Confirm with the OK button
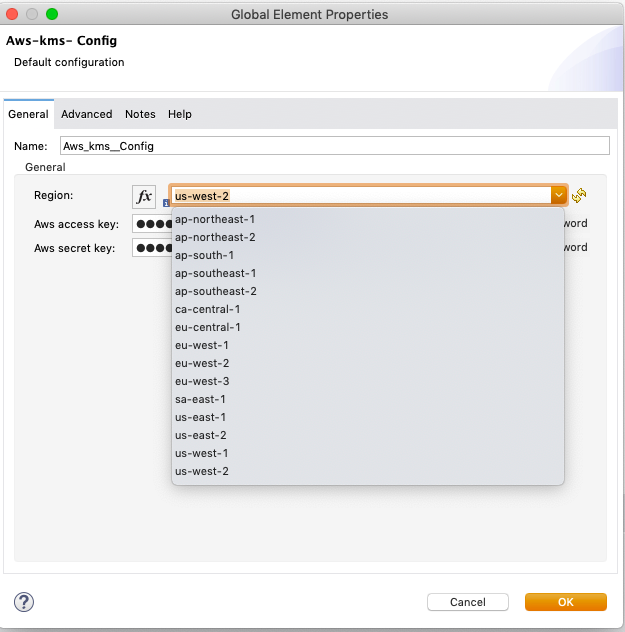Screen dimensions: 625x632 point(566,602)
